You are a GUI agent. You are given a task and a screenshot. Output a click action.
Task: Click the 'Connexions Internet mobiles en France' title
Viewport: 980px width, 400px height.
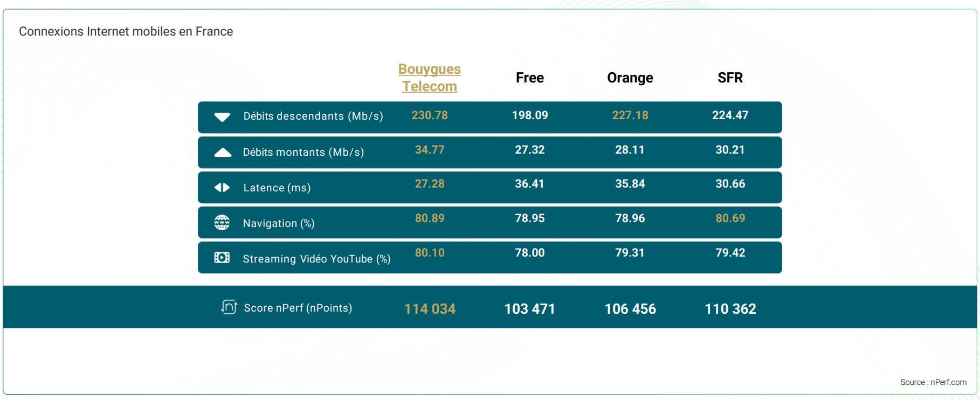tap(126, 31)
